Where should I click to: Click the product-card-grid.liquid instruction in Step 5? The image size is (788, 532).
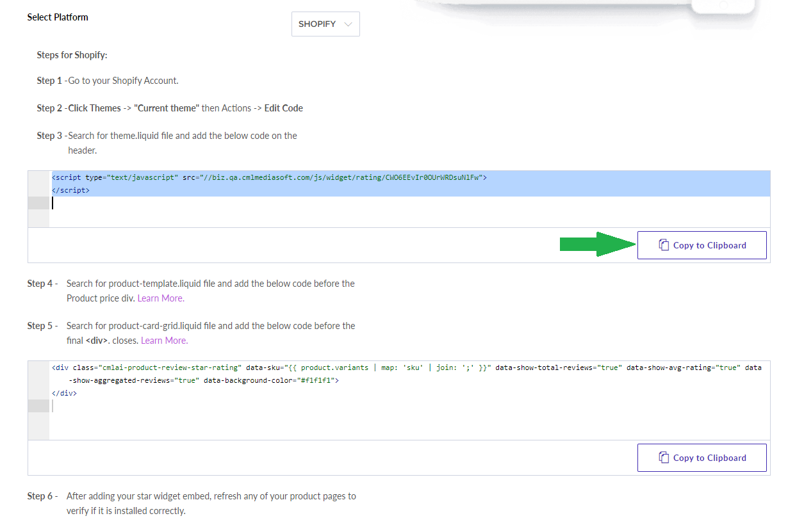(x=211, y=333)
